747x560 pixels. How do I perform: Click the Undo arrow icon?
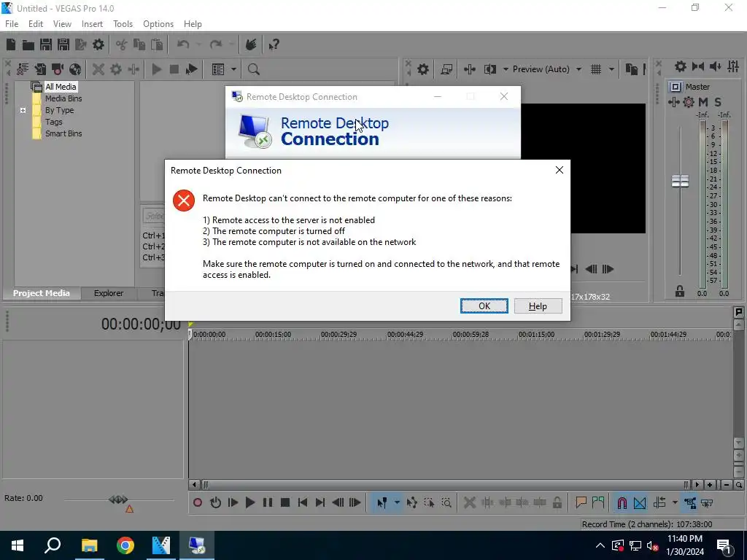coord(183,44)
